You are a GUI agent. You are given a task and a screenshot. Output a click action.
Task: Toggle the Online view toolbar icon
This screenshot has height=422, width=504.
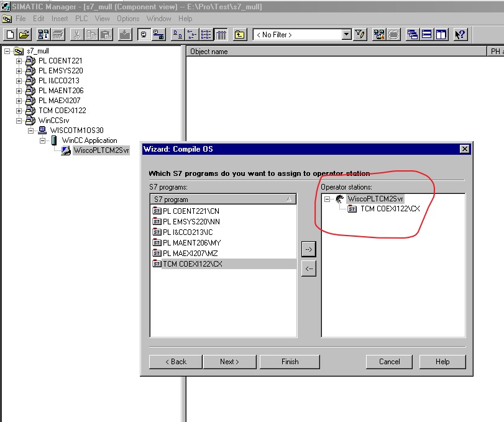(144, 34)
